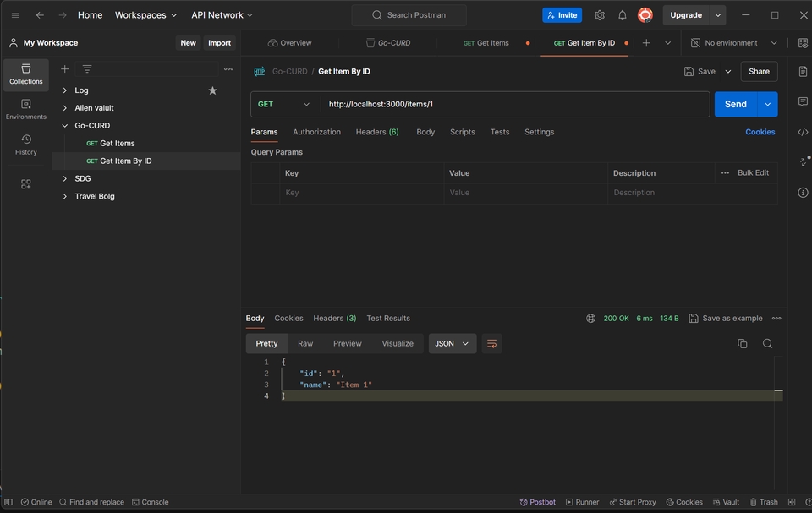Click the request URL input field
This screenshot has height=513, width=812.
tap(514, 104)
